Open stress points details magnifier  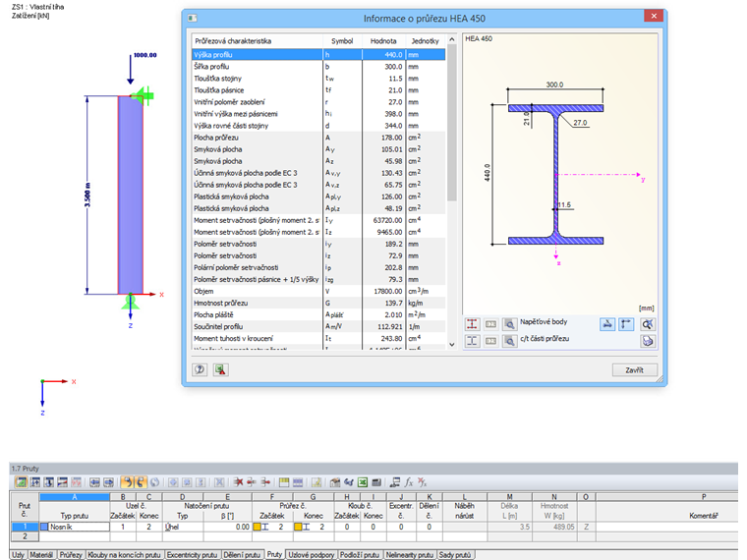tap(509, 324)
